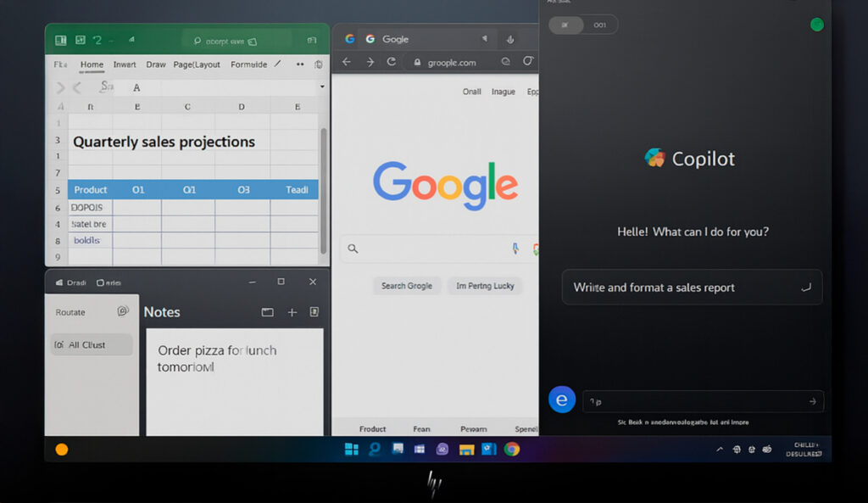Viewport: 868px width, 503px height.
Task: Click the Google search input box
Action: click(x=439, y=249)
